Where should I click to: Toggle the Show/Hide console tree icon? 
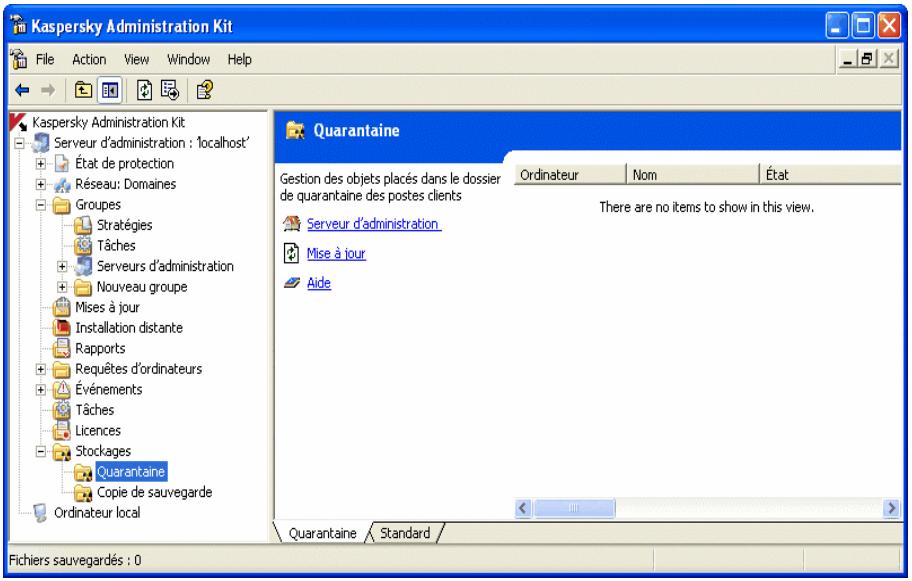coord(110,90)
